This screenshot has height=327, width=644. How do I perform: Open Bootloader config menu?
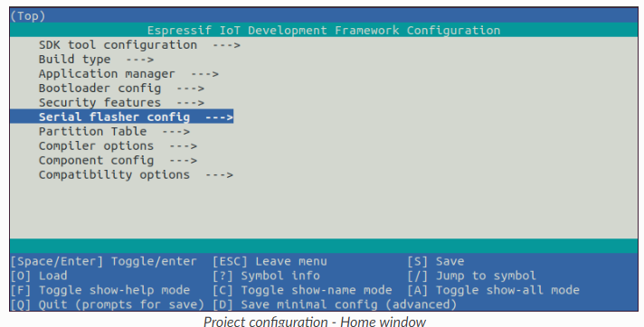[x=121, y=89]
